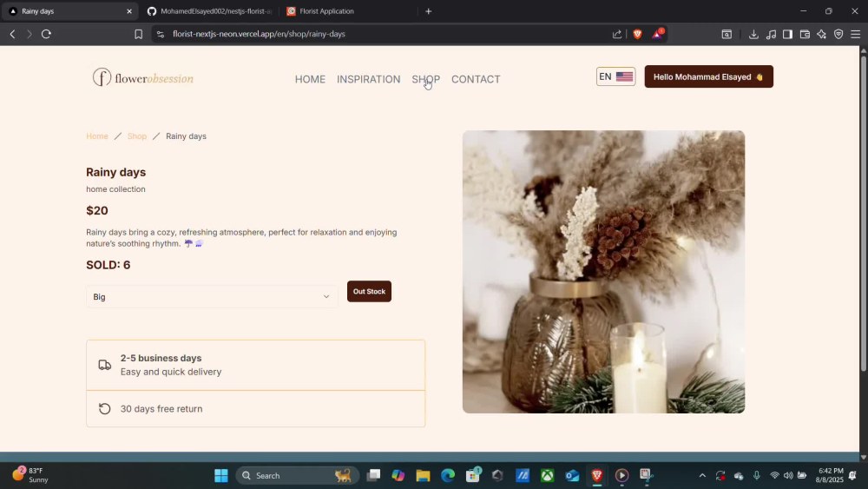Reload the page with the refresh icon

point(47,35)
